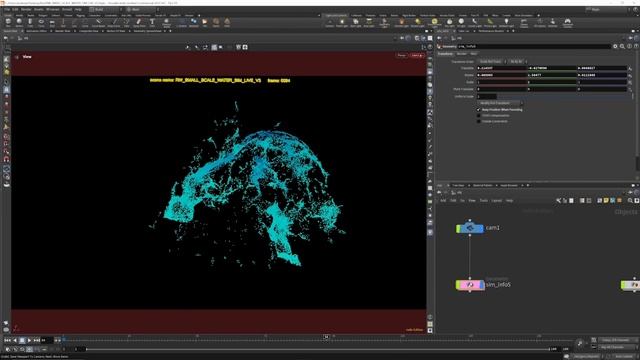
Task: Toggle green flag on left of cam1 node
Action: pyautogui.click(x=458, y=228)
